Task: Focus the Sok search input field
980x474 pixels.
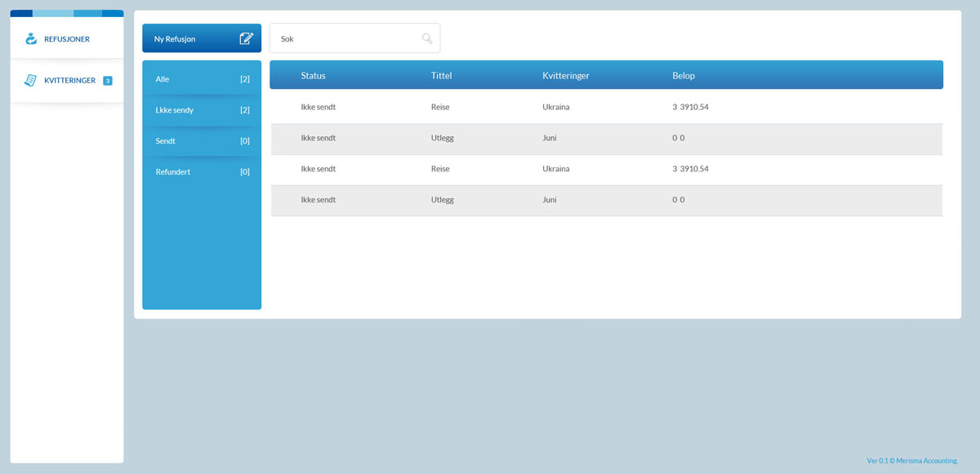Action: point(347,38)
